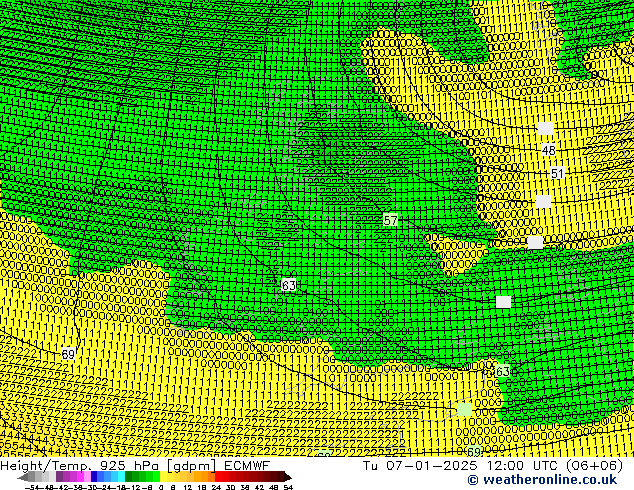Click the dark right arrow end of legend

pos(288,477)
